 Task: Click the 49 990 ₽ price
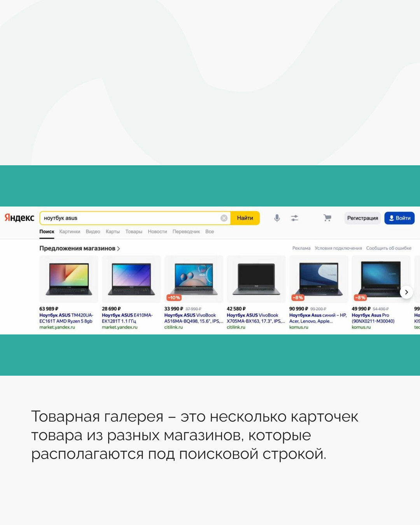coord(361,309)
